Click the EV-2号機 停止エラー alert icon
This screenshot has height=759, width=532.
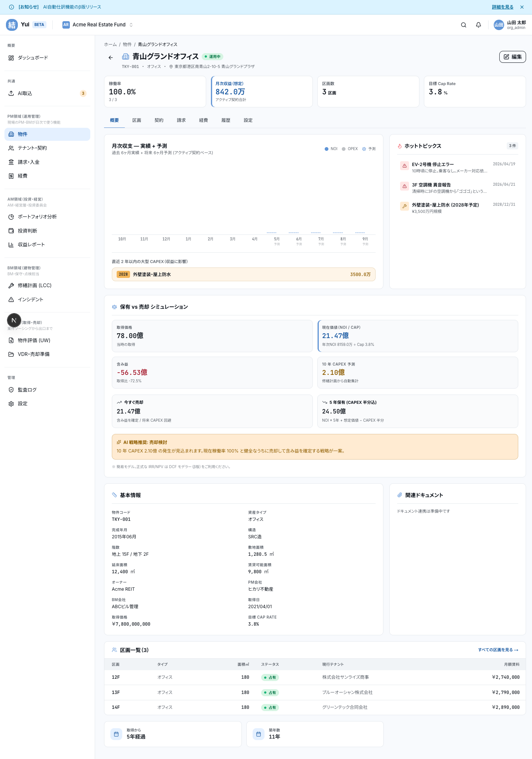[405, 166]
